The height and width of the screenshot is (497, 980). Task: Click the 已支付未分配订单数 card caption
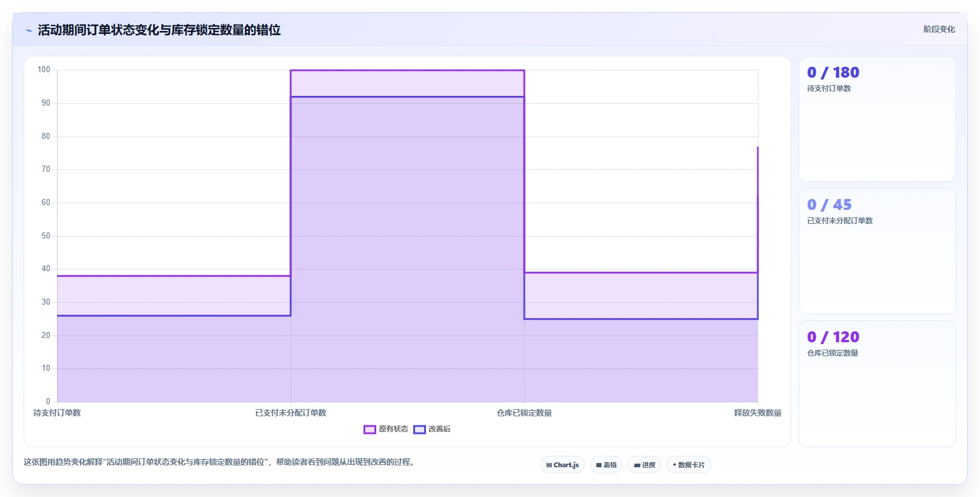point(840,221)
